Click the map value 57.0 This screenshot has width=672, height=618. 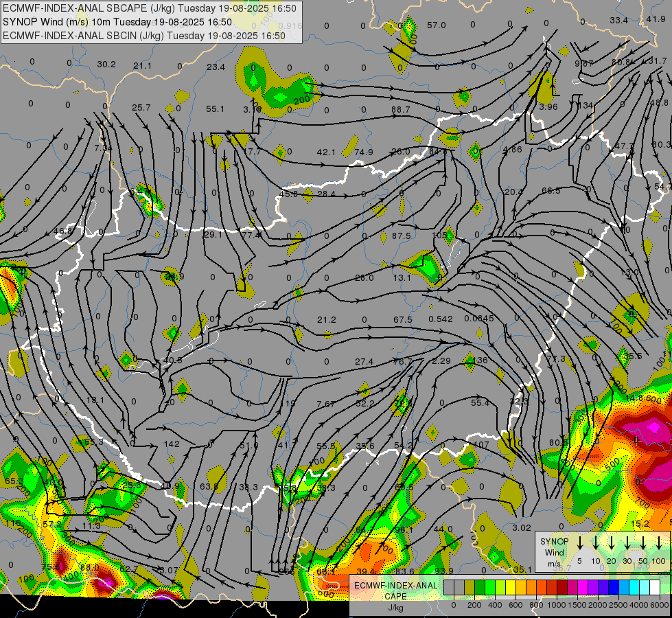437,25
